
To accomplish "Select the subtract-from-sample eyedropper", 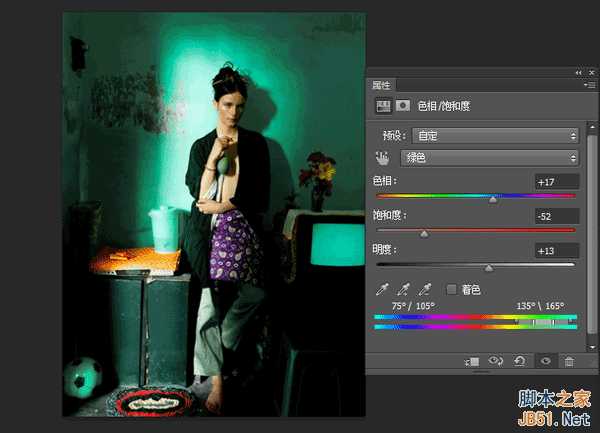I will click(426, 289).
